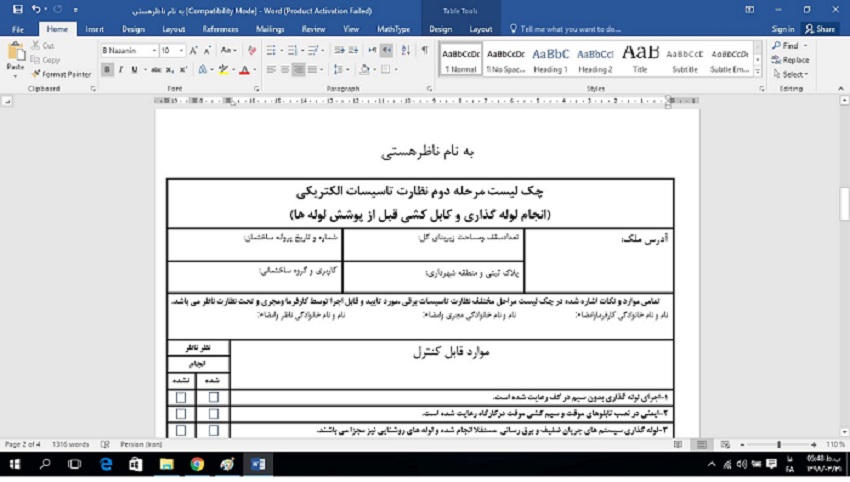Click the Share button
Screen dimensions: 850x482
pos(820,29)
